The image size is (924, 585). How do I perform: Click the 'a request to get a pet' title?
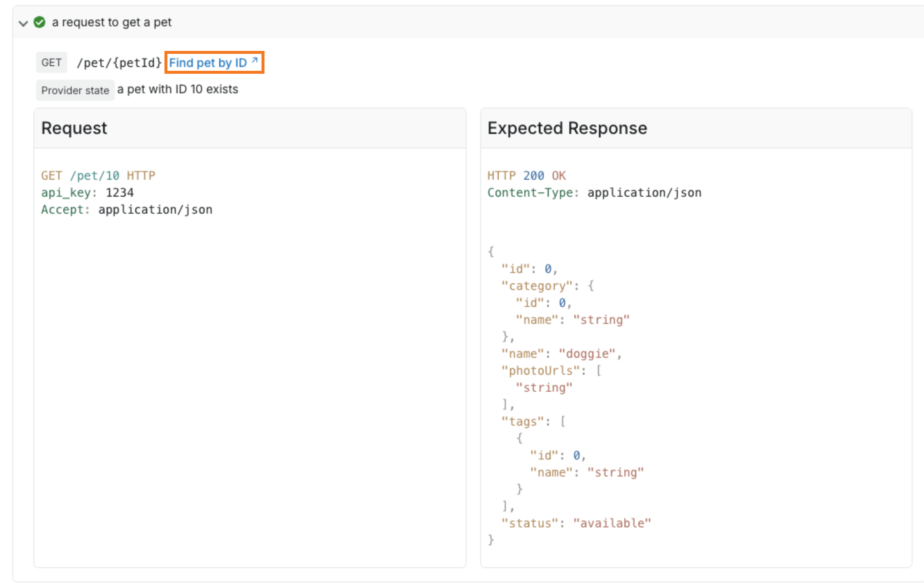coord(111,22)
